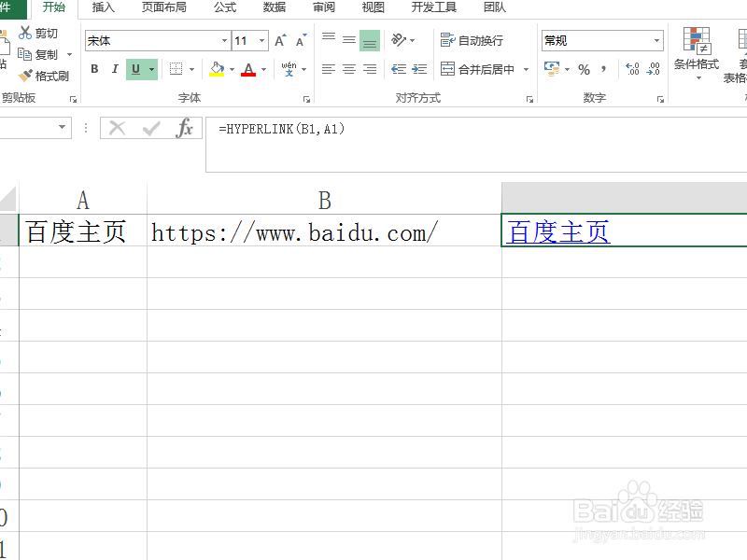Click the phonetic guide (wén) icon
This screenshot has height=560, width=747.
[289, 69]
